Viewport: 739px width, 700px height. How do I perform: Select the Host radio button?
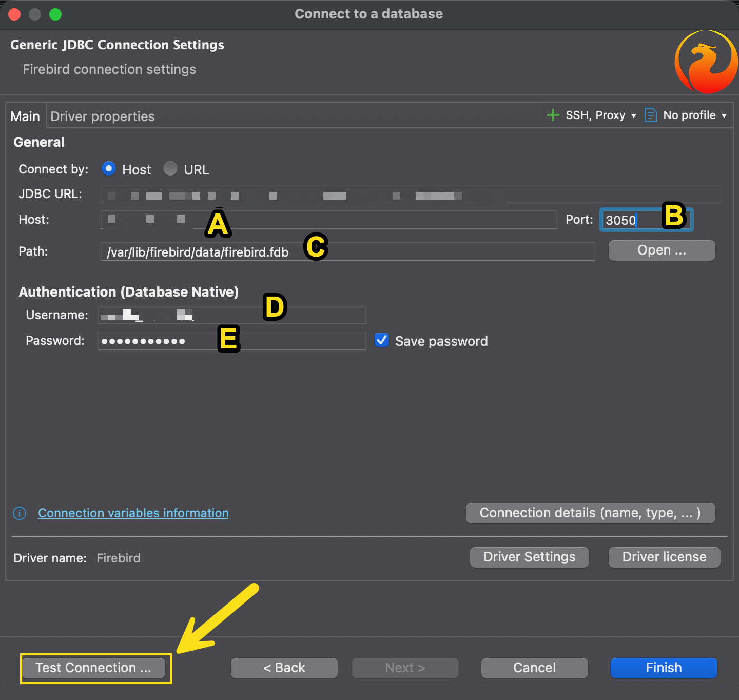pyautogui.click(x=109, y=169)
